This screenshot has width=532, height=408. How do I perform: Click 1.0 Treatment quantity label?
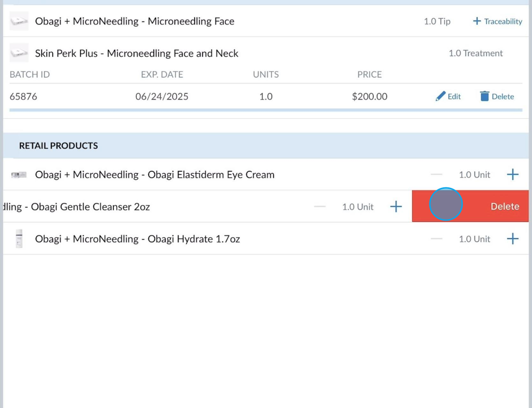pos(475,53)
